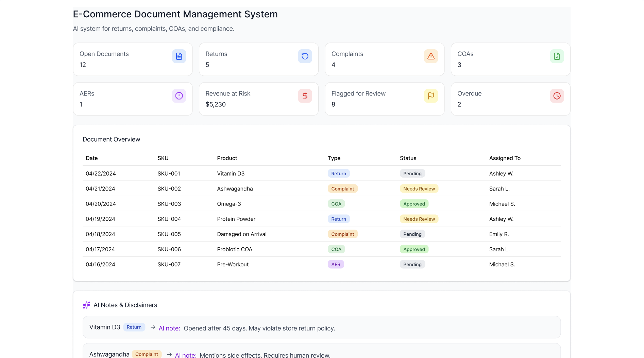
Task: Click the AER type badge for Pre-Workout
Action: (x=336, y=265)
